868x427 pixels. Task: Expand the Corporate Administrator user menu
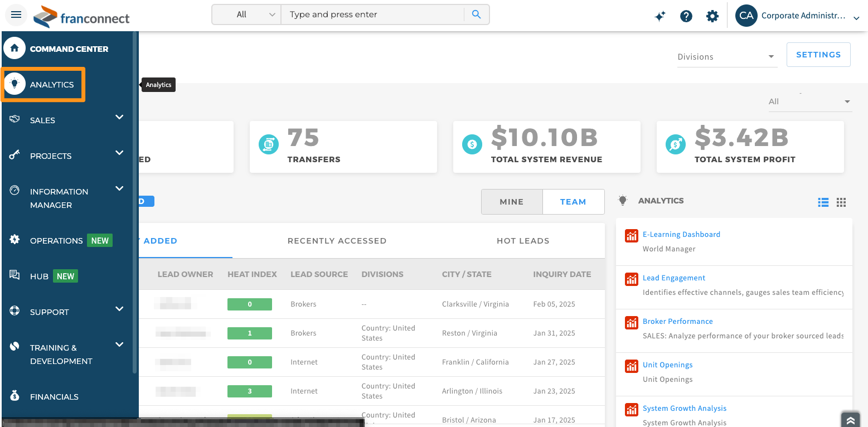pyautogui.click(x=856, y=18)
